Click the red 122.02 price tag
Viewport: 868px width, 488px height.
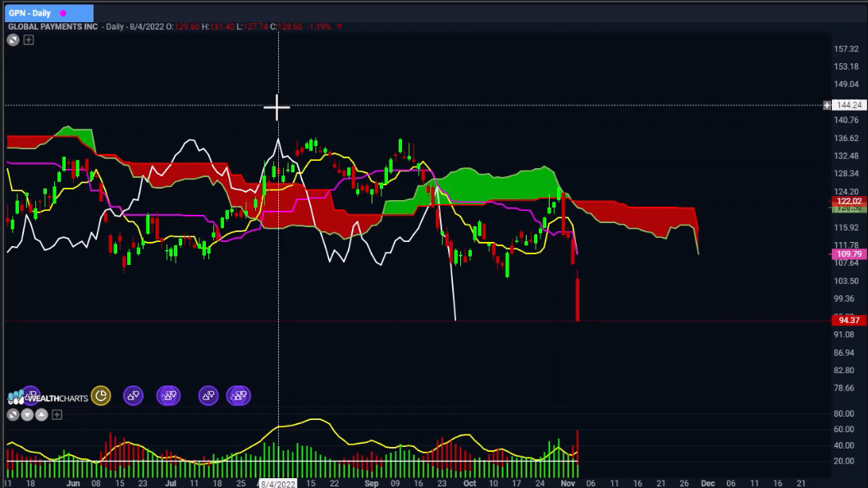(849, 202)
